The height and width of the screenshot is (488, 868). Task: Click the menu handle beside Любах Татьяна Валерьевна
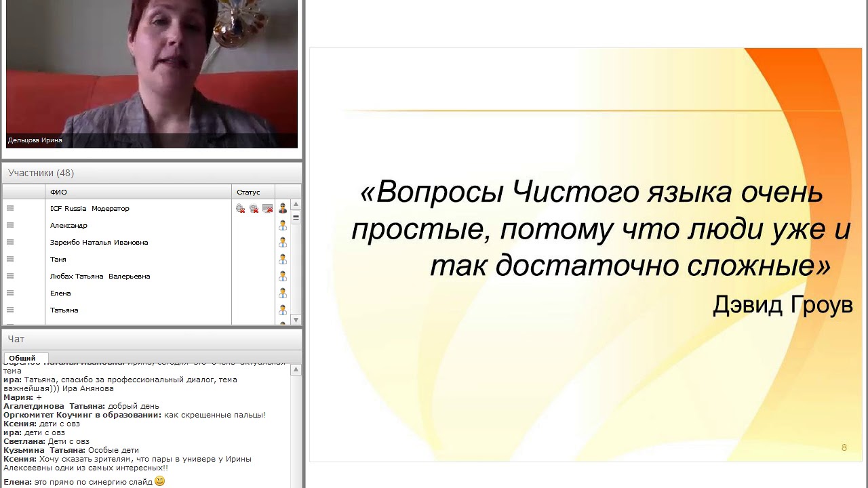(10, 276)
